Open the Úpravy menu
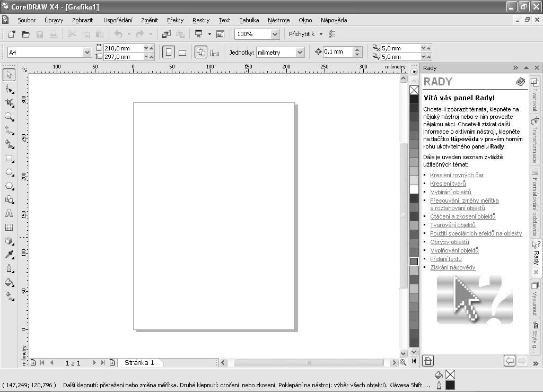 (54, 20)
